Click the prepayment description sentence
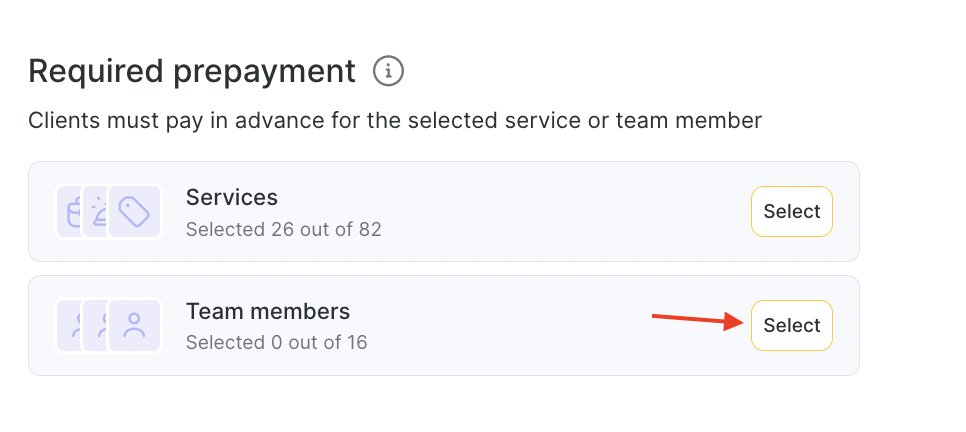 tap(395, 121)
